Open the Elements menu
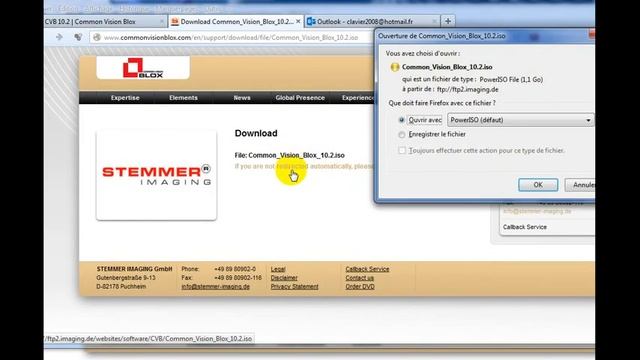 [183, 98]
